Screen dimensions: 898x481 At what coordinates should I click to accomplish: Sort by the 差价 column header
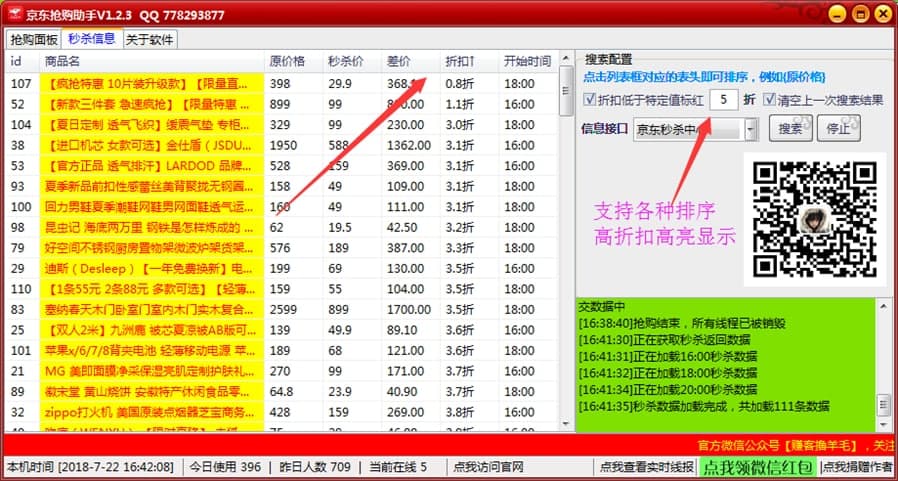[x=411, y=61]
